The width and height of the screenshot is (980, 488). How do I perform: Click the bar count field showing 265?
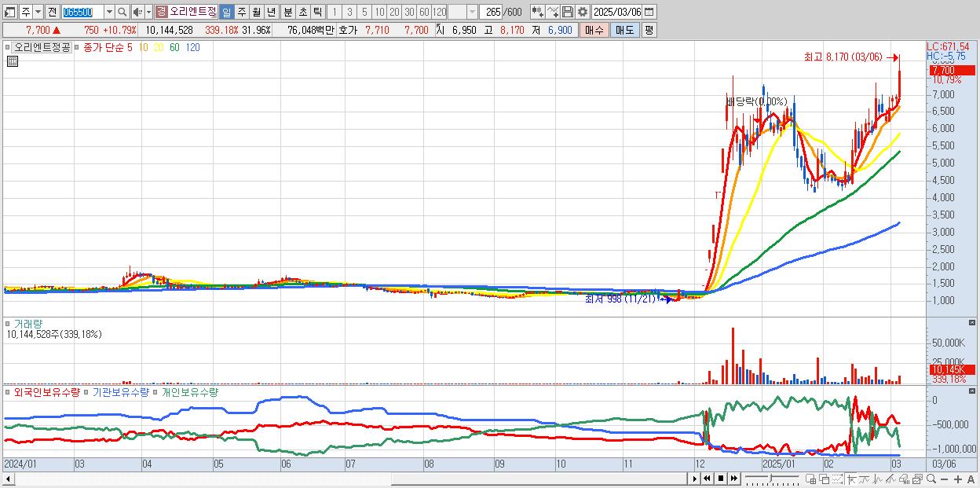[492, 12]
